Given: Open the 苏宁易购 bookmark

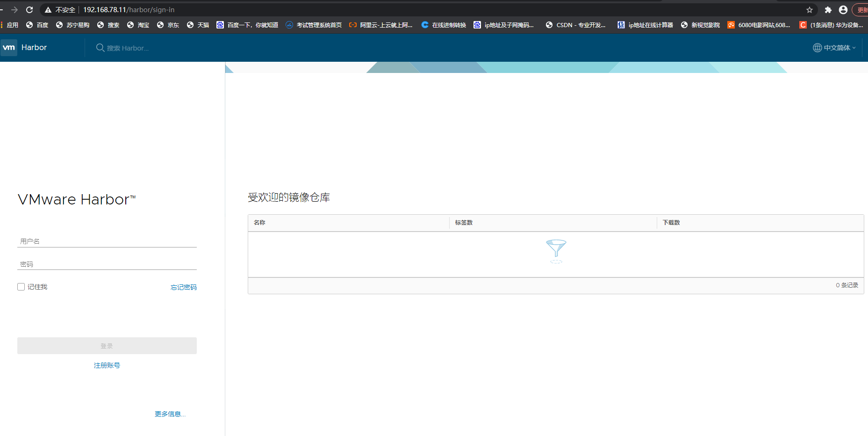Looking at the screenshot, I should click(72, 25).
